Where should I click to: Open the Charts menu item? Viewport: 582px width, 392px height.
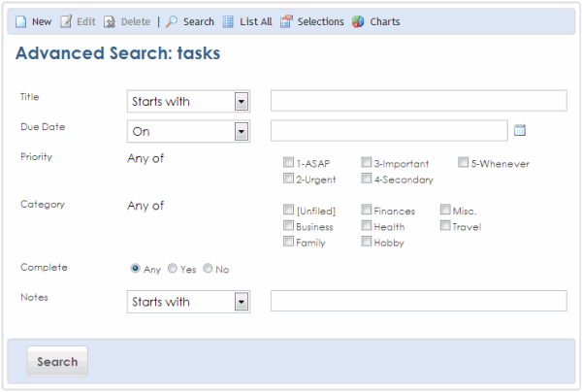385,22
